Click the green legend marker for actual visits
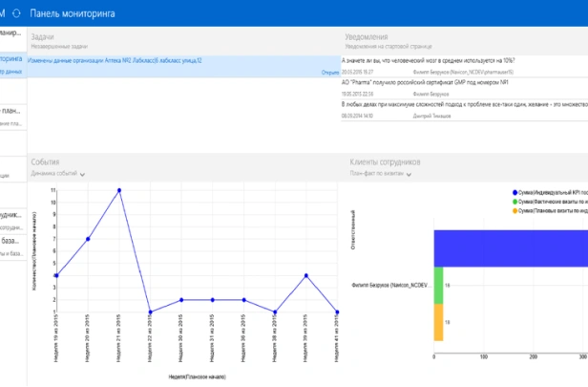Image resolution: width=588 pixels, height=387 pixels. click(514, 202)
